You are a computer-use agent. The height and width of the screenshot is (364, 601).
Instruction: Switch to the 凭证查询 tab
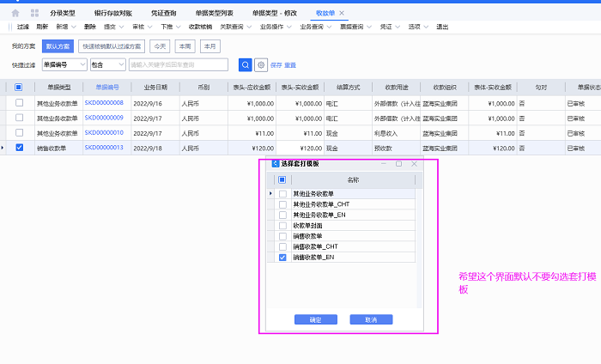point(161,13)
